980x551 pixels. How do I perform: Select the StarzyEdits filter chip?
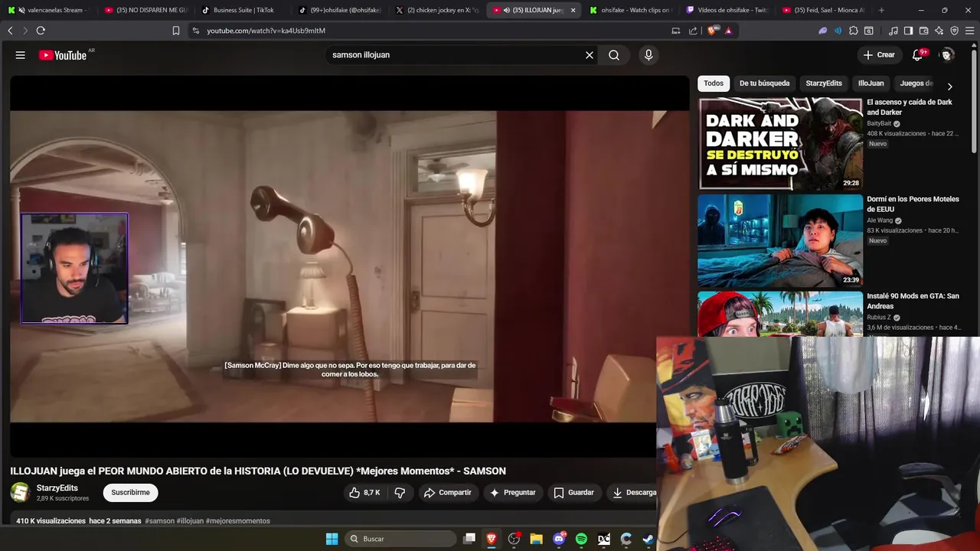point(824,83)
